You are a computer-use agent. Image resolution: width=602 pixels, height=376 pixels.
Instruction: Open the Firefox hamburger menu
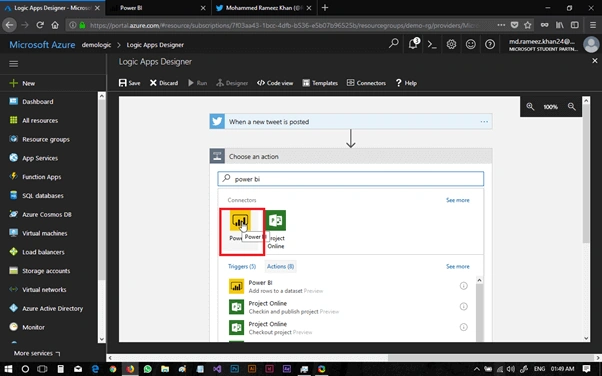click(593, 25)
